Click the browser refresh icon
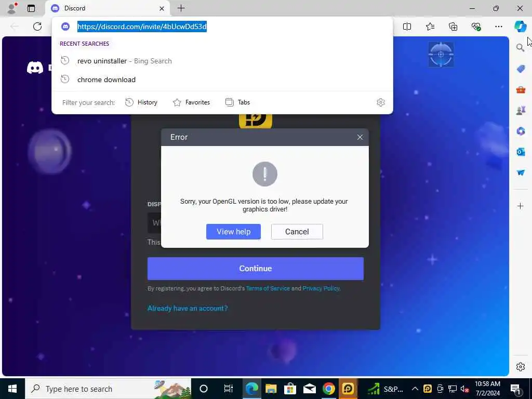Screen dimensions: 532x399 [37, 26]
